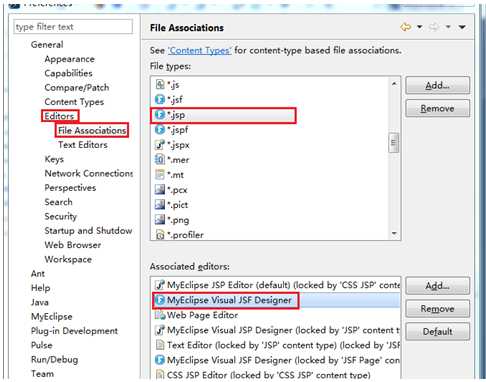Select Startup and Shutdown preferences

click(88, 231)
